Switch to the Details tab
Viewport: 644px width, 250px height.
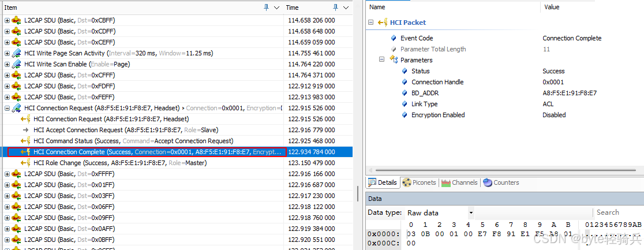point(383,182)
